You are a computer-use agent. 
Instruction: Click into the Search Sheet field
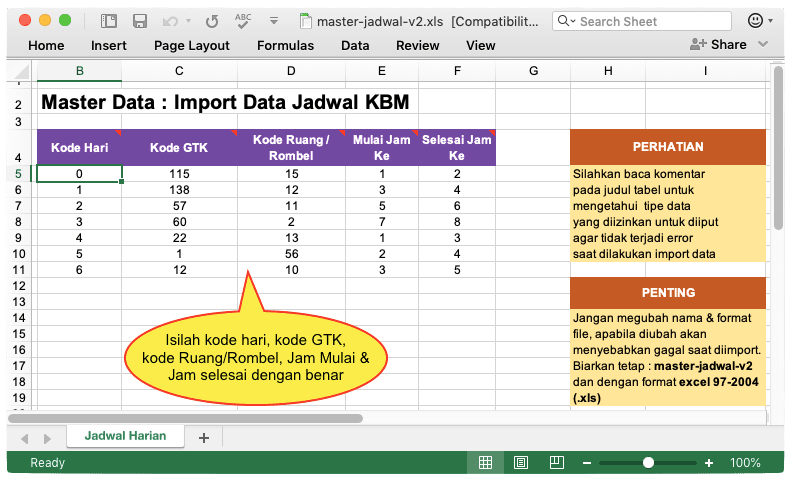(642, 21)
